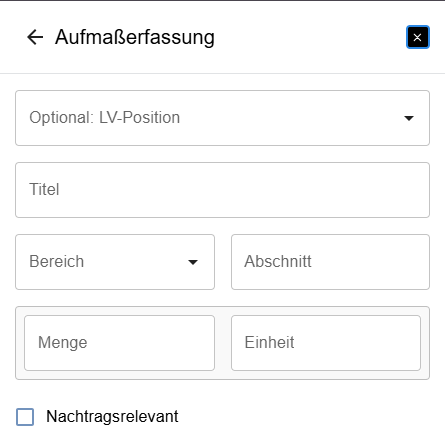Image resolution: width=445 pixels, height=441 pixels.
Task: Click the Einheit input box
Action: pos(326,343)
